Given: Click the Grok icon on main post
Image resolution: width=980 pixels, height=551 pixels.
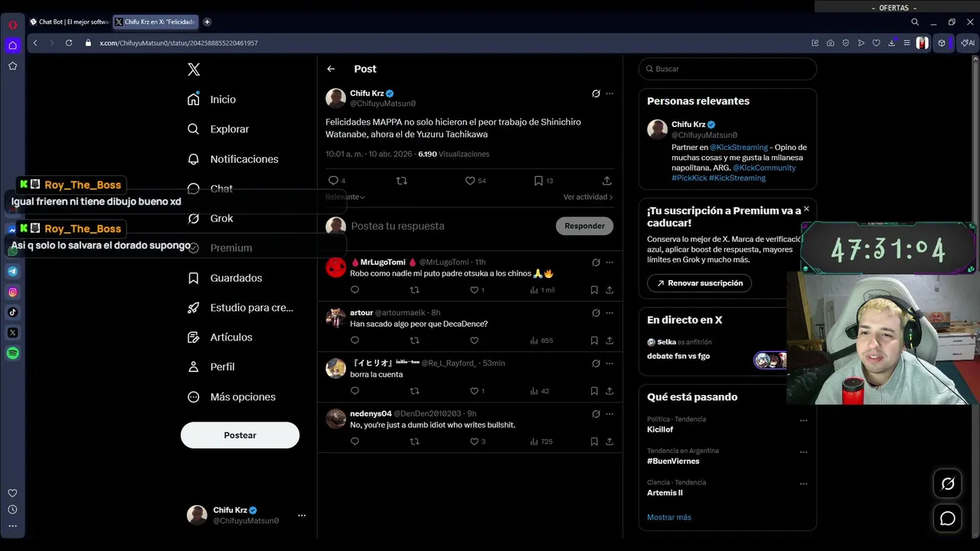Looking at the screenshot, I should pos(596,93).
